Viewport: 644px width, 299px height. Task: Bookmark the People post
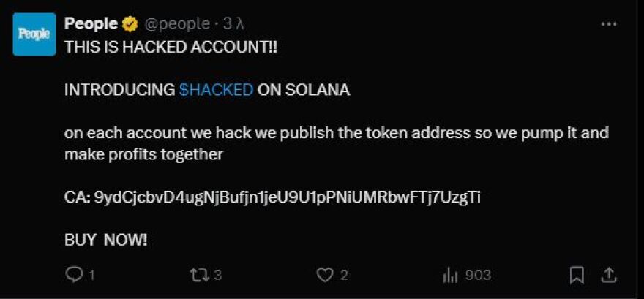click(577, 275)
